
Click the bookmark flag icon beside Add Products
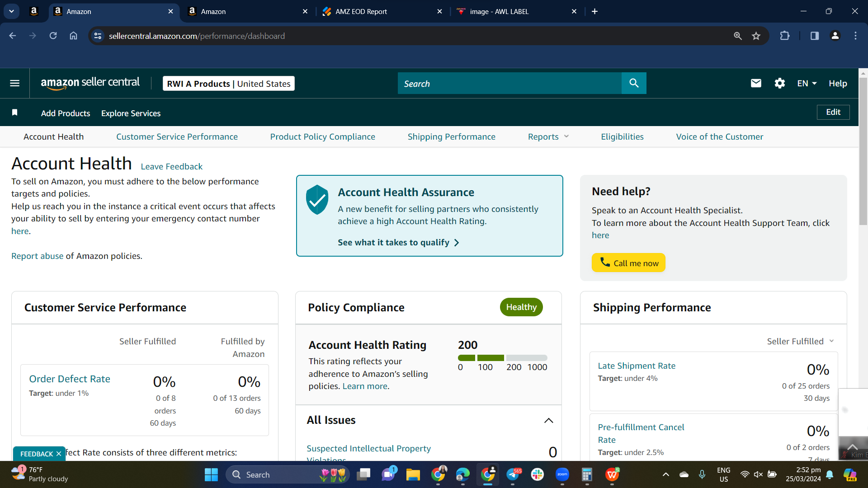pyautogui.click(x=14, y=113)
